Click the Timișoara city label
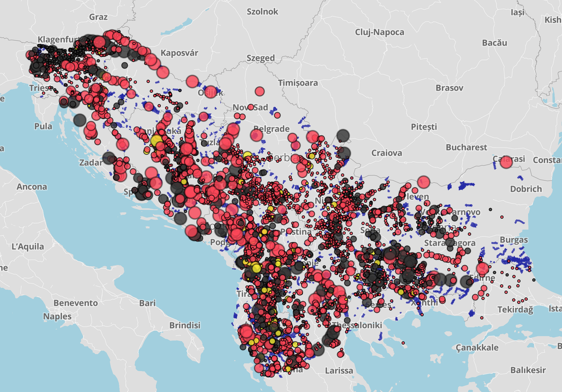The height and width of the screenshot is (392, 562). 298,83
